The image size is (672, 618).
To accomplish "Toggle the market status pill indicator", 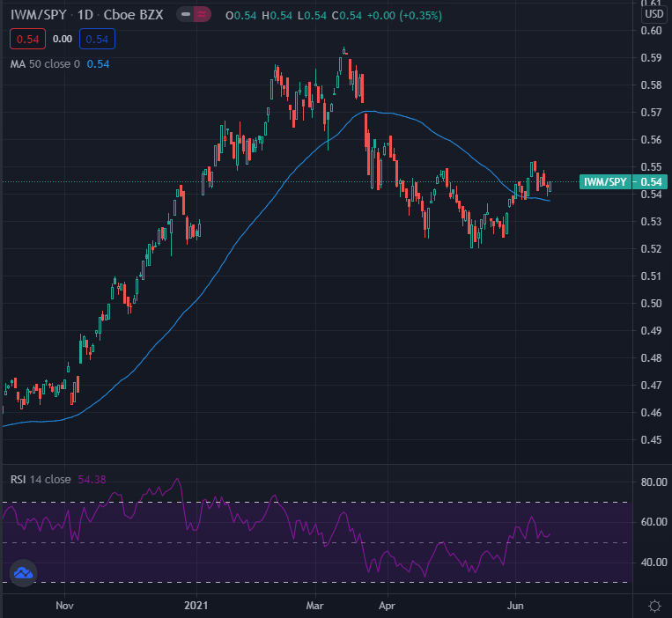I will (x=194, y=15).
